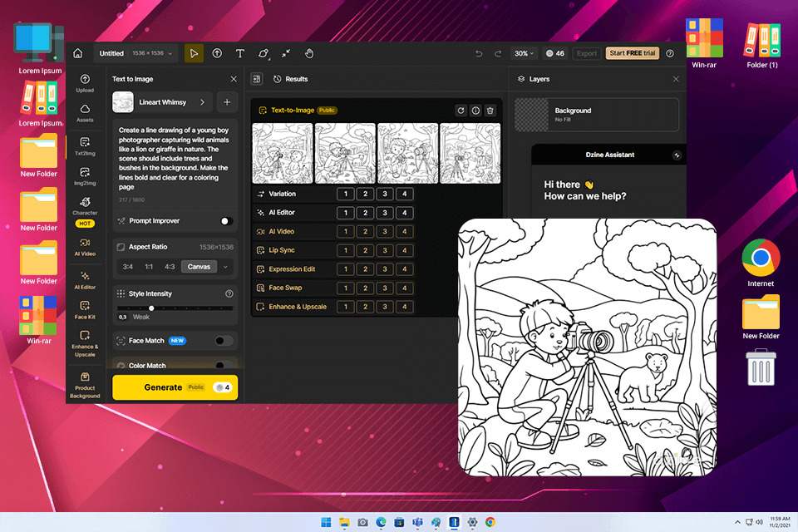
Task: Choose AI Editor for image 2
Action: click(x=366, y=213)
